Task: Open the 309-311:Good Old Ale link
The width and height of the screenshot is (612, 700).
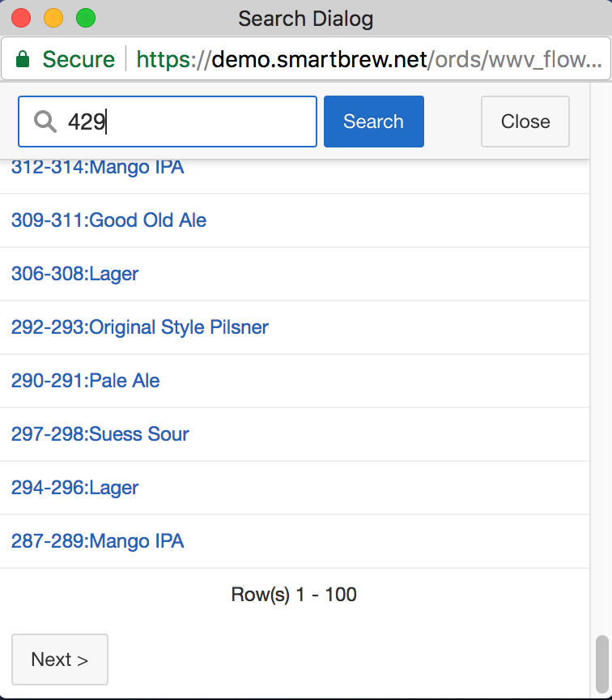Action: [108, 220]
